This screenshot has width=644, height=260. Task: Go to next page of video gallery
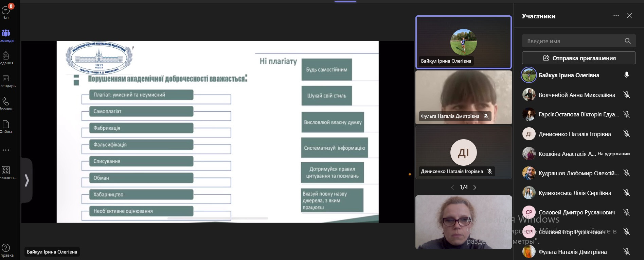pyautogui.click(x=475, y=188)
